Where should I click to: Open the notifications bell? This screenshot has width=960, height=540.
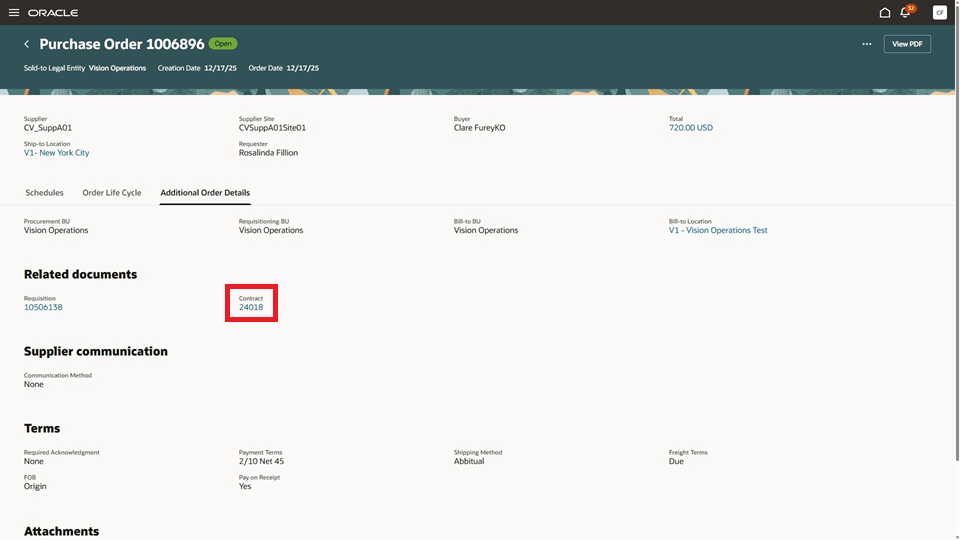905,12
